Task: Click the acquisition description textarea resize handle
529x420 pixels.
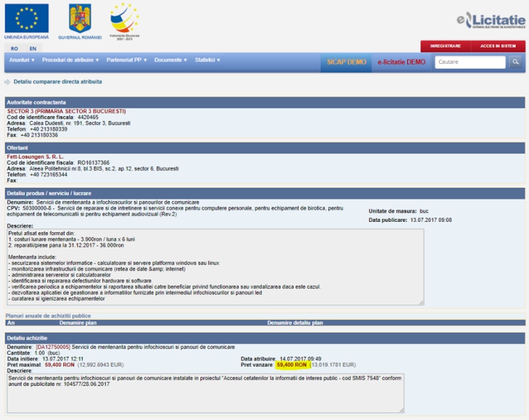Action: point(402,410)
